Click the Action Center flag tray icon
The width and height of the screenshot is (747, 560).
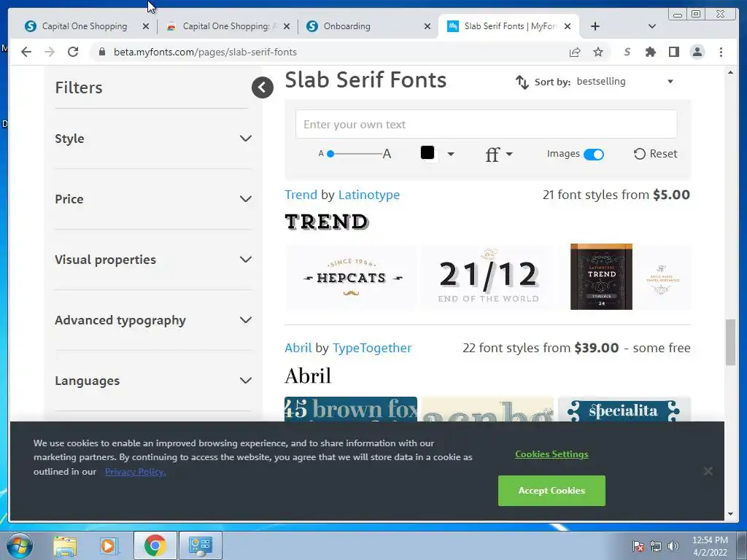pyautogui.click(x=638, y=546)
